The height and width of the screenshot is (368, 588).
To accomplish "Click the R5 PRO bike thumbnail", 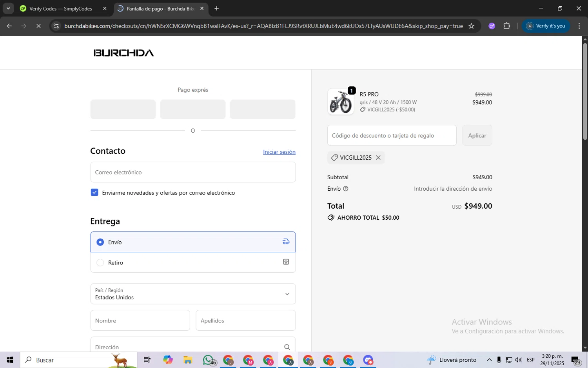I will point(341,102).
